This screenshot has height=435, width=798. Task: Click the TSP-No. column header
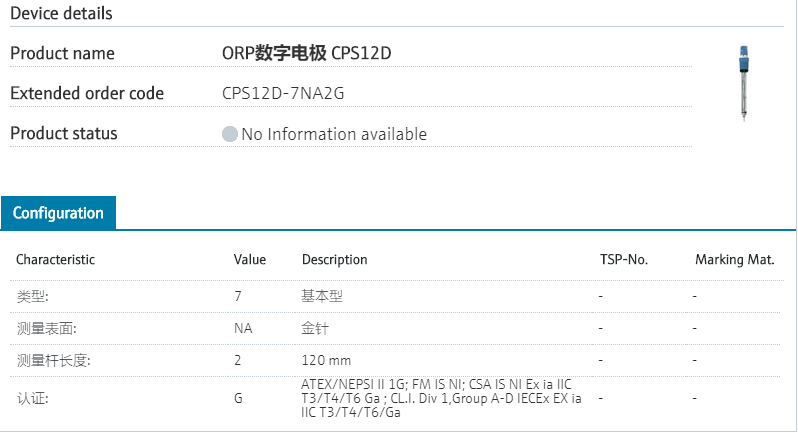point(624,260)
